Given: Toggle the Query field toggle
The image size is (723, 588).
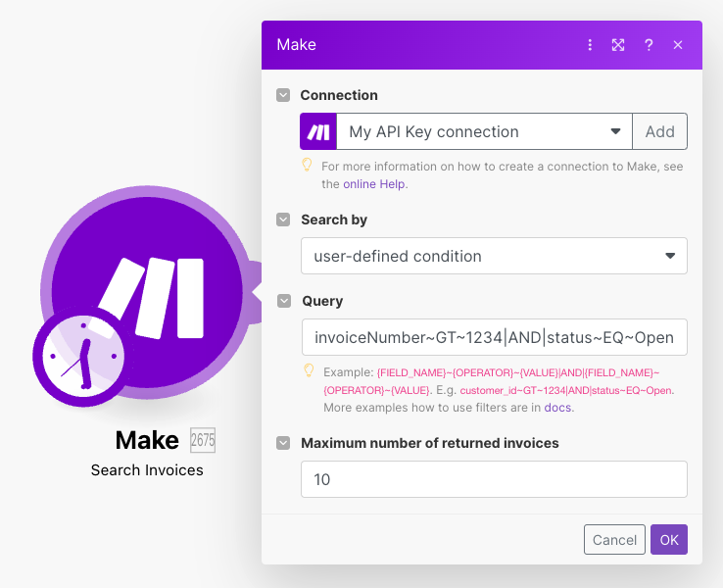Looking at the screenshot, I should pyautogui.click(x=284, y=301).
